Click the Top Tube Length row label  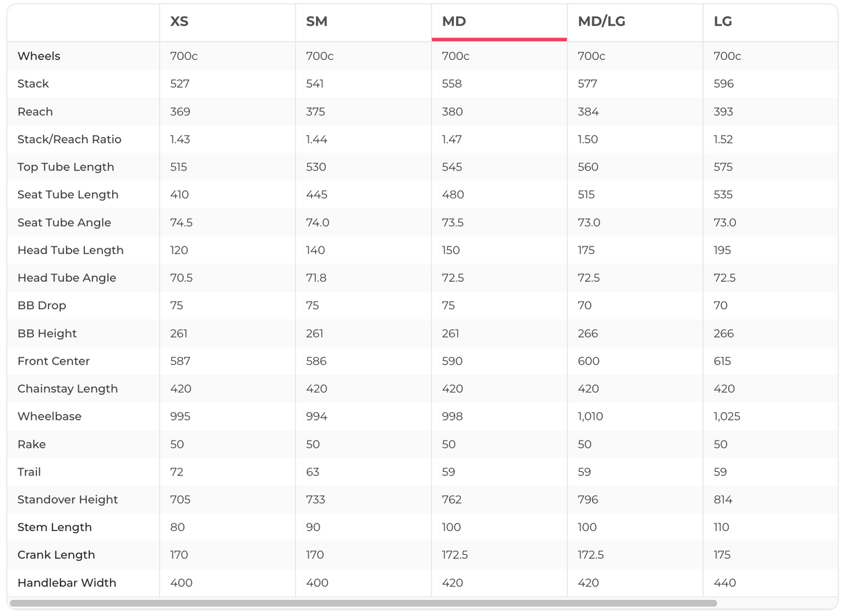pos(65,167)
